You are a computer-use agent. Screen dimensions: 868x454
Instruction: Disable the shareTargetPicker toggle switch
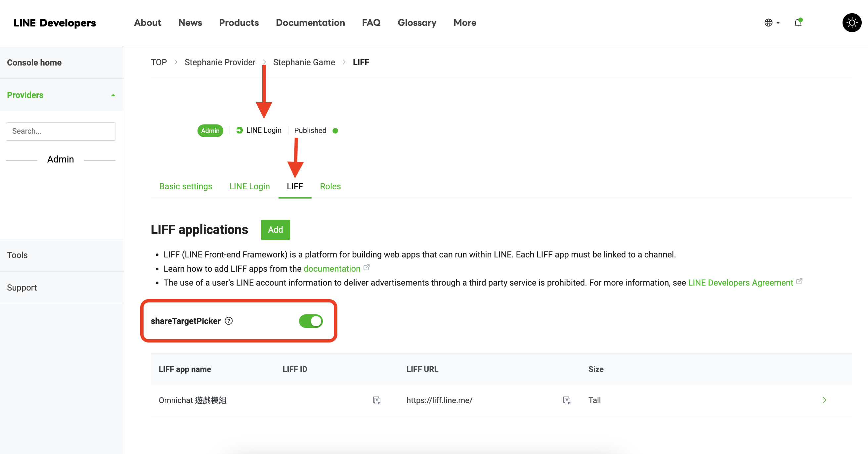coord(311,321)
